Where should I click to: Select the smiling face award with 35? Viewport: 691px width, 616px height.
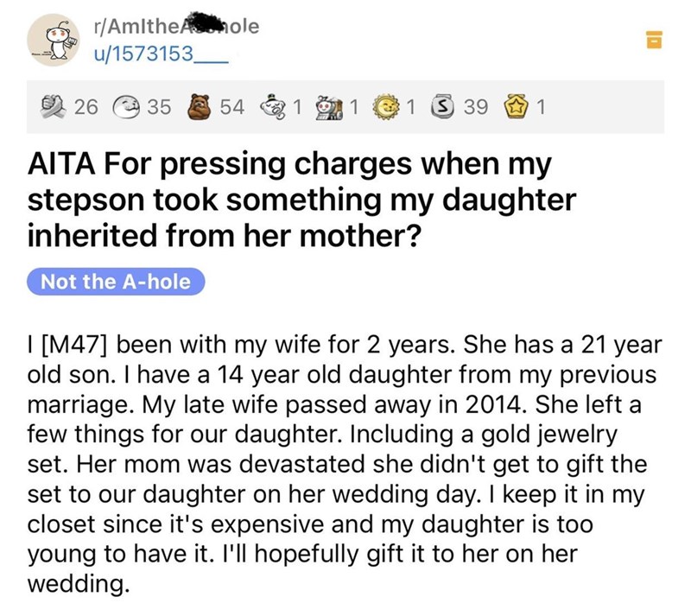[x=130, y=107]
